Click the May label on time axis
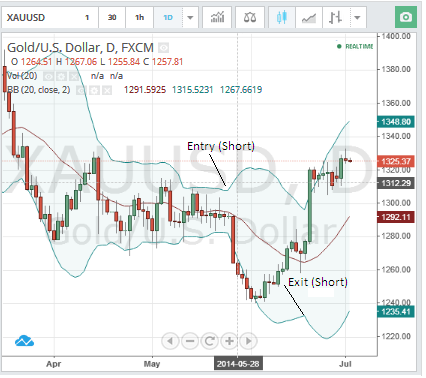This screenshot has height=378, width=426. (x=152, y=364)
